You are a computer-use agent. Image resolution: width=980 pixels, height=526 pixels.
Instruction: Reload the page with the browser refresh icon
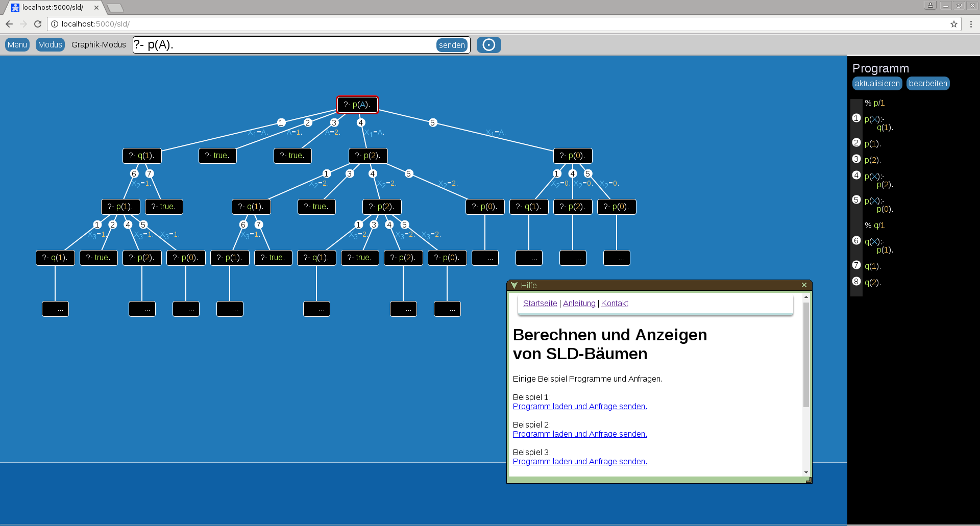pos(38,24)
